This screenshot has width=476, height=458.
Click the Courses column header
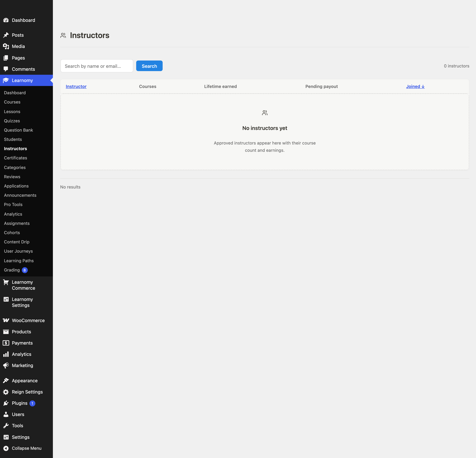148,86
